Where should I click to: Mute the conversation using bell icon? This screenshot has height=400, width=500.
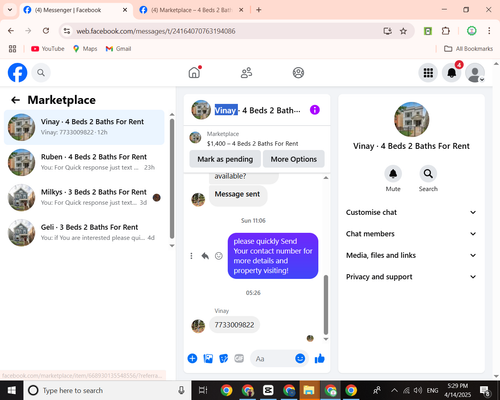(x=393, y=174)
